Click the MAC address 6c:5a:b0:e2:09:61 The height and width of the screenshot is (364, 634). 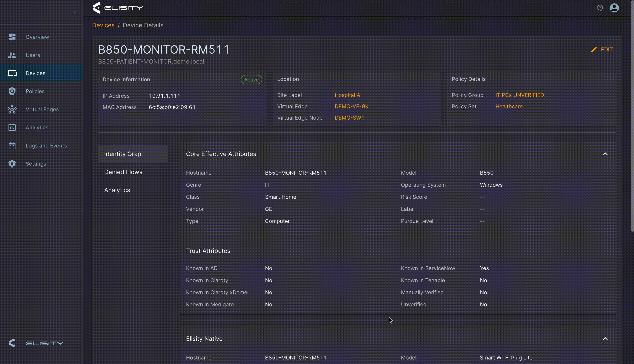click(x=172, y=107)
